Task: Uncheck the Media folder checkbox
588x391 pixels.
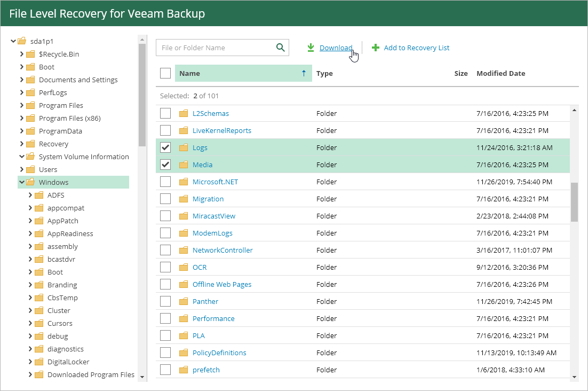Action: 165,165
